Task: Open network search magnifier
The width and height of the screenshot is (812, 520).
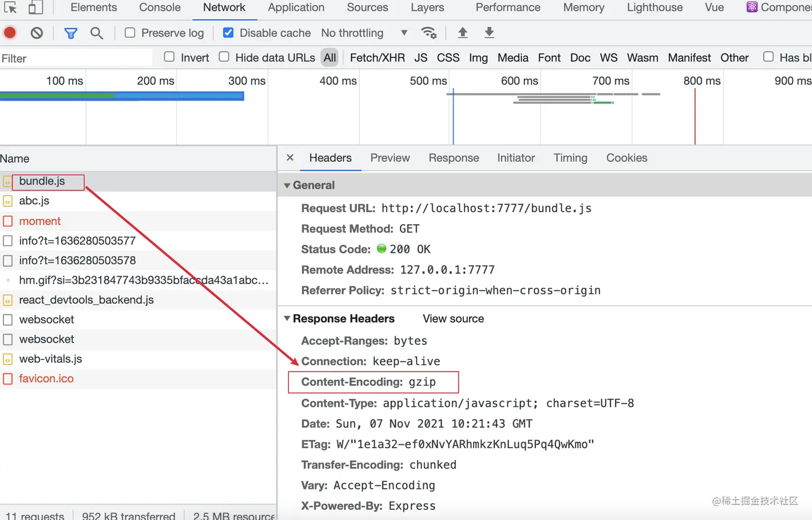Action: point(97,33)
